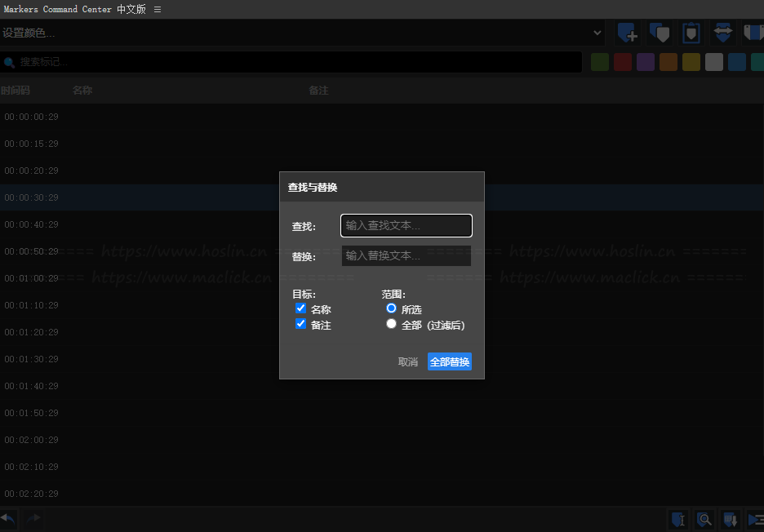This screenshot has width=764, height=532.
Task: Click the paste marker clipboard icon
Action: click(x=691, y=33)
